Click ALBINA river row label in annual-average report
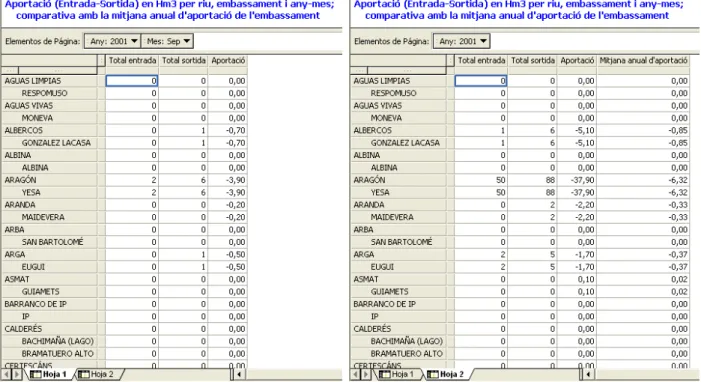Screen dimensions: 701x382 pos(398,155)
